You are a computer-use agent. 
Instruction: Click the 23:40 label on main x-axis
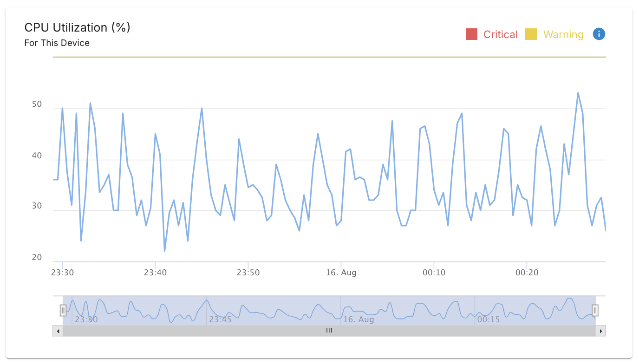155,273
